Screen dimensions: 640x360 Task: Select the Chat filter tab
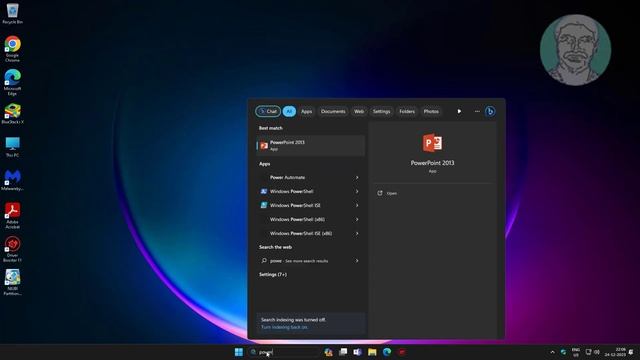[x=268, y=111]
